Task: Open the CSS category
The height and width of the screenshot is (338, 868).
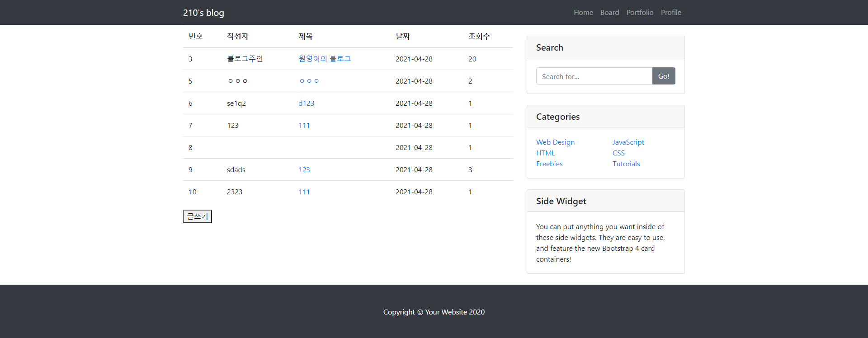Action: click(x=618, y=153)
